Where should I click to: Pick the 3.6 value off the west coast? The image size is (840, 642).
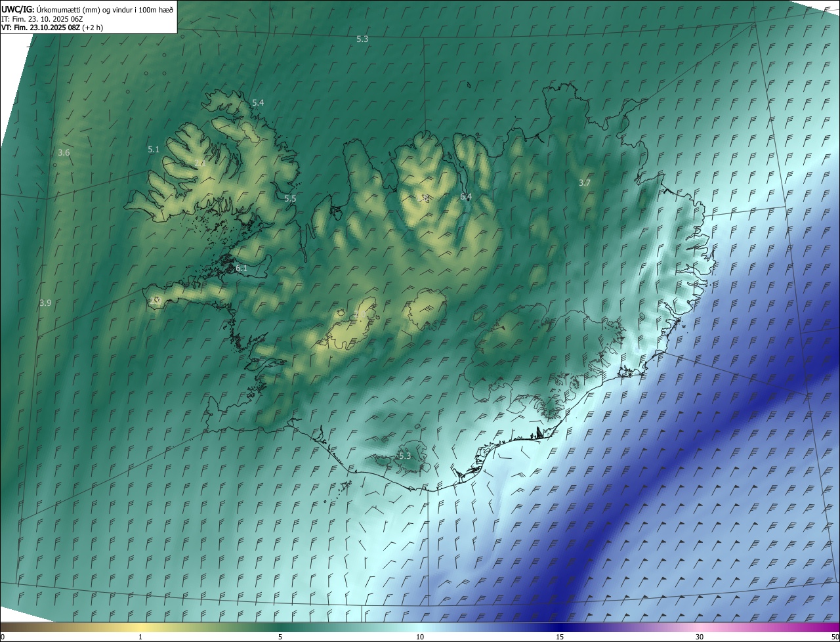pos(64,153)
